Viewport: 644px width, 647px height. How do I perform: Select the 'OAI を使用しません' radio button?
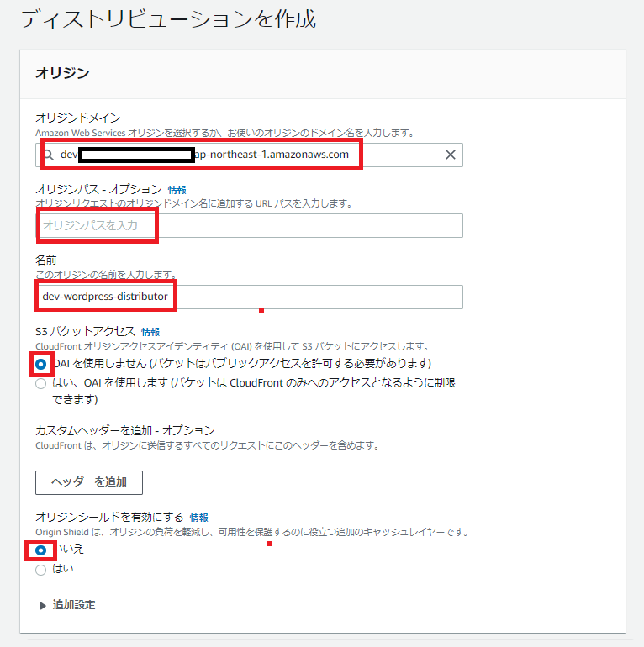pyautogui.click(x=41, y=364)
